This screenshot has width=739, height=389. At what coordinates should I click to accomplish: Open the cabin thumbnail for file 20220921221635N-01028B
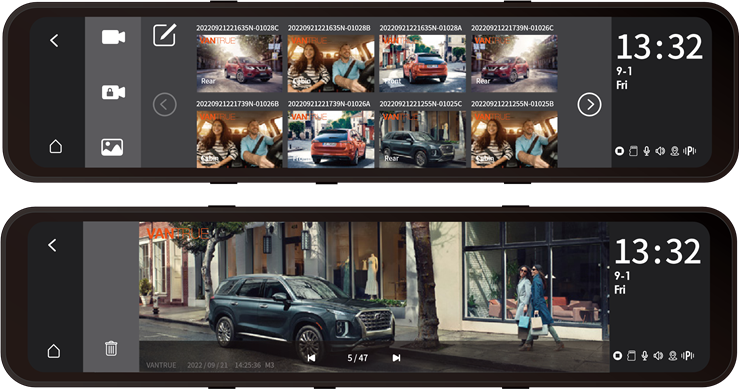coord(331,63)
